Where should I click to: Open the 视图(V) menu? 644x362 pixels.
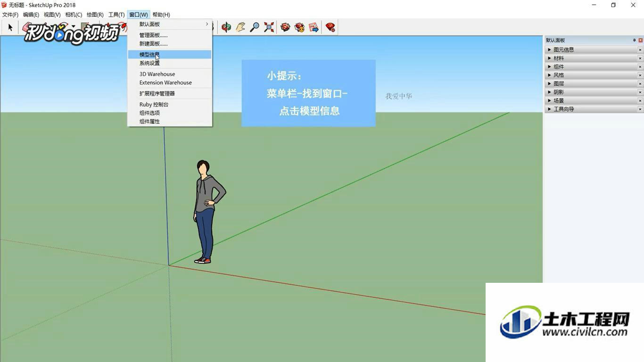pos(52,15)
